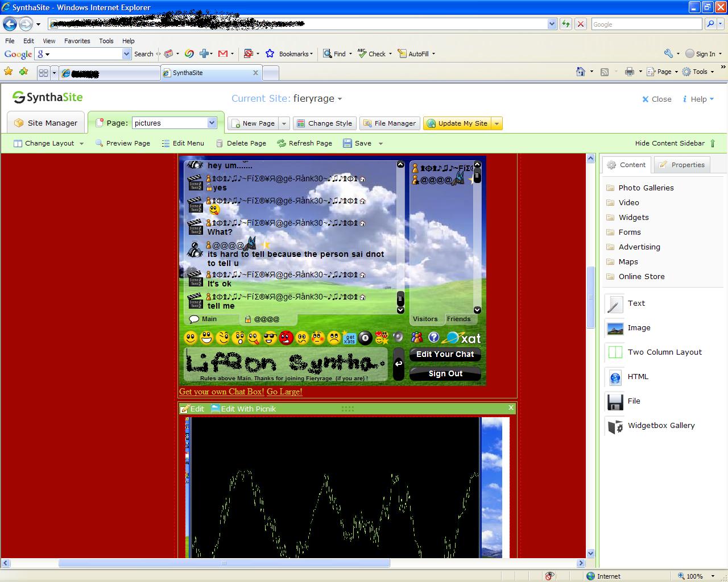Click the Text content icon

(x=615, y=304)
